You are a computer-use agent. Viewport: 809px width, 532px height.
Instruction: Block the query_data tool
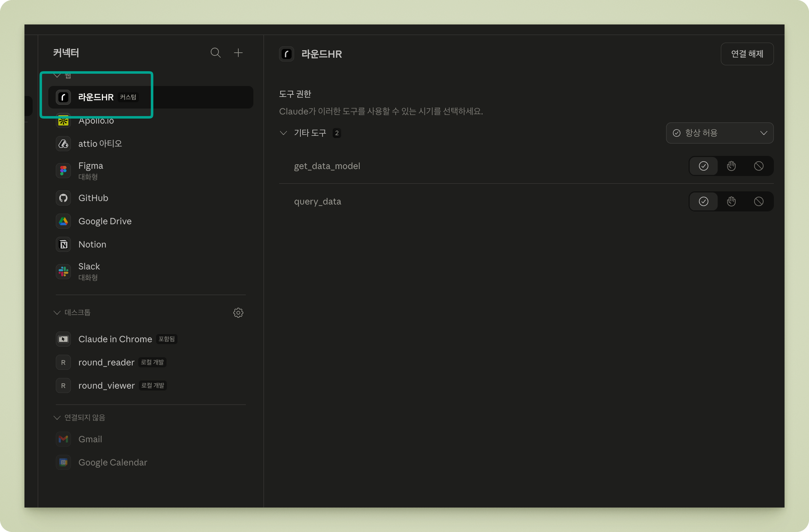759,201
